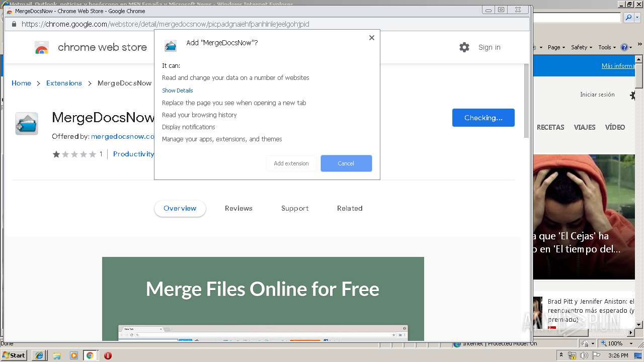644x362 pixels.
Task: Go to Extensions breadcrumb
Action: pyautogui.click(x=64, y=83)
